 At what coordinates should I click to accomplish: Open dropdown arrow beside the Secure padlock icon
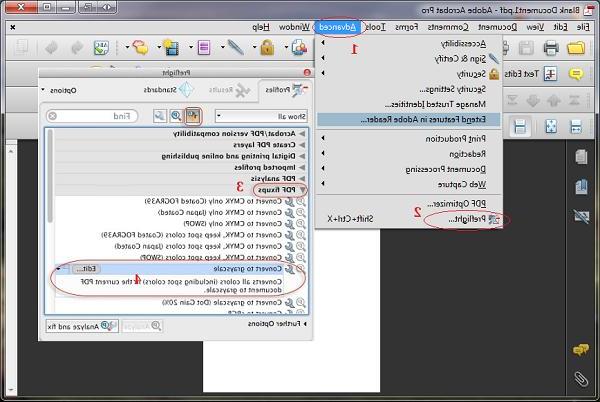tap(254, 48)
